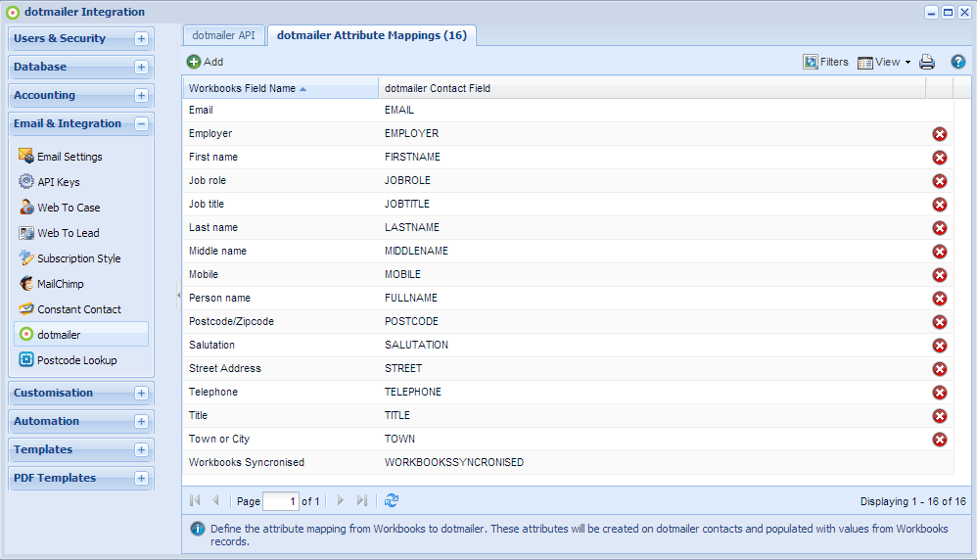Delete the First name mapping
Image resolution: width=977 pixels, height=560 pixels.
click(x=940, y=158)
